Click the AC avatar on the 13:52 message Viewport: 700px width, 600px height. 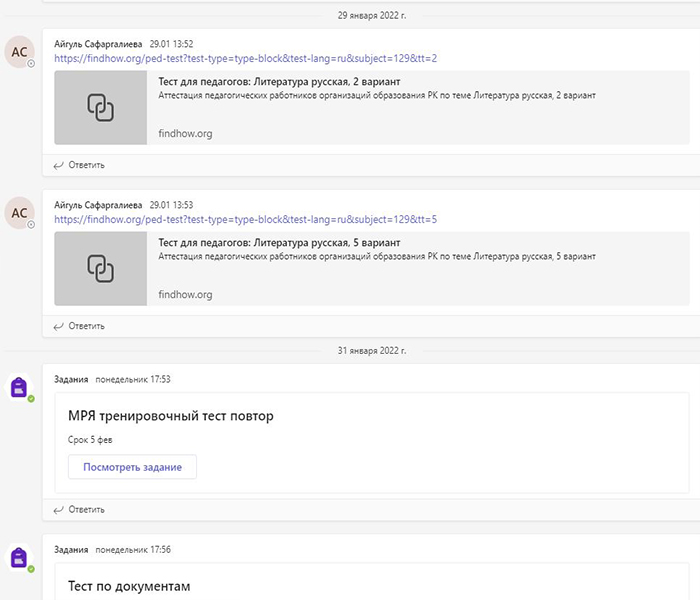pyautogui.click(x=20, y=52)
